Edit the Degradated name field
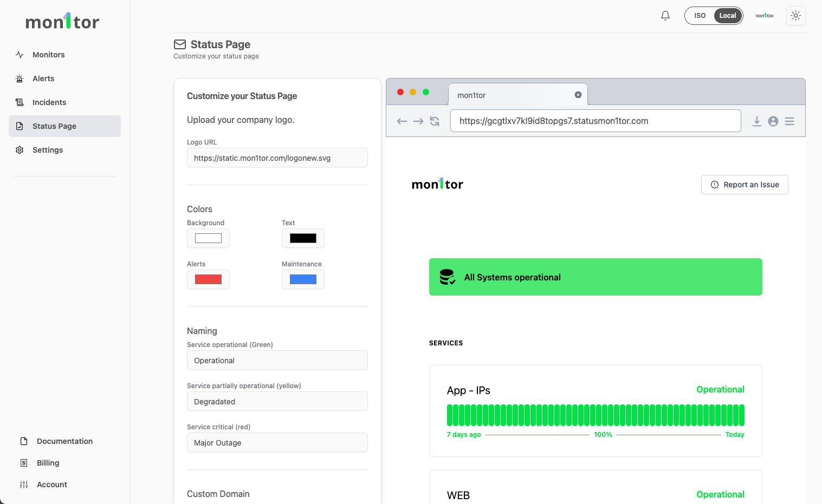Screen dimensions: 822x504 click(277, 402)
